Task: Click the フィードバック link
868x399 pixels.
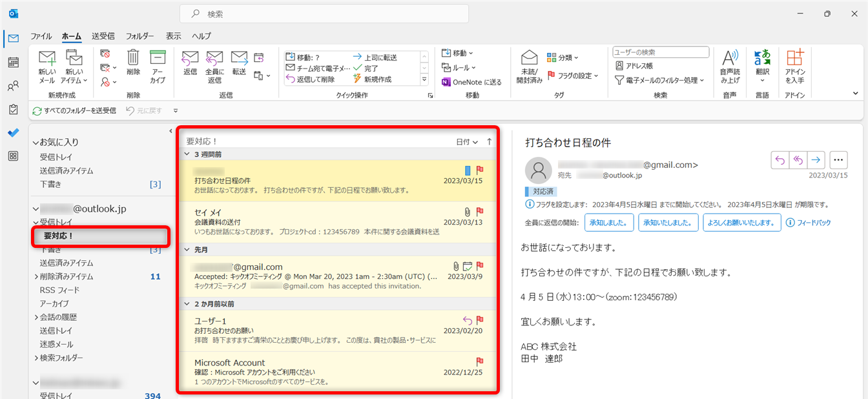Action: click(807, 223)
